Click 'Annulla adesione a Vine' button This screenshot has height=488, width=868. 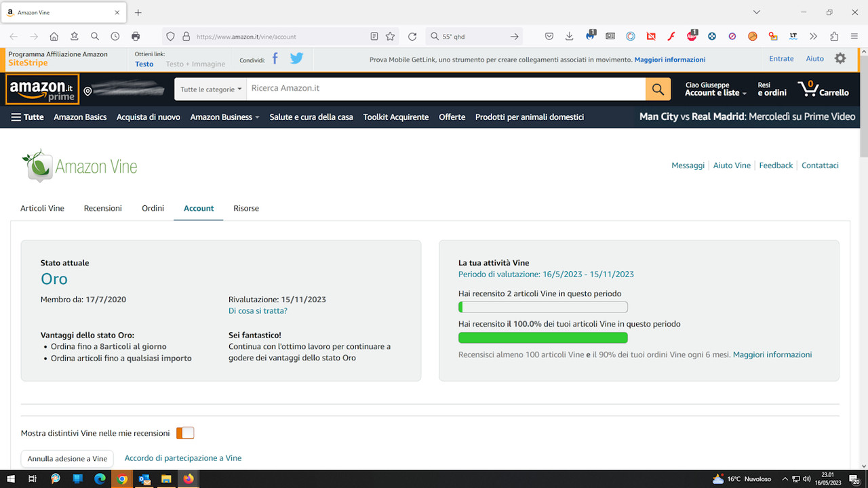[67, 459]
